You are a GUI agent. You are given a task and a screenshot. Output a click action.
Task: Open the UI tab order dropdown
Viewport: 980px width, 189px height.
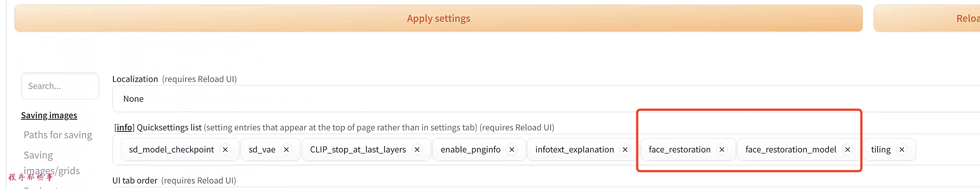tap(533, 188)
